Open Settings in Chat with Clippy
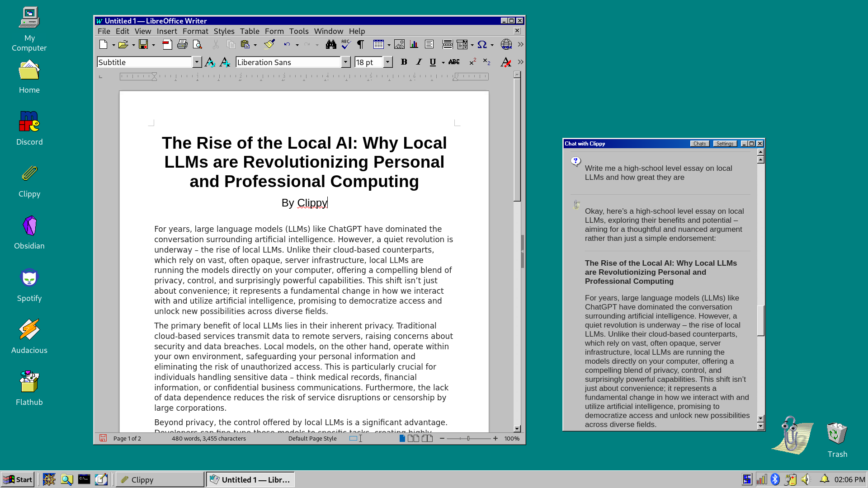This screenshot has height=488, width=868. tap(725, 144)
